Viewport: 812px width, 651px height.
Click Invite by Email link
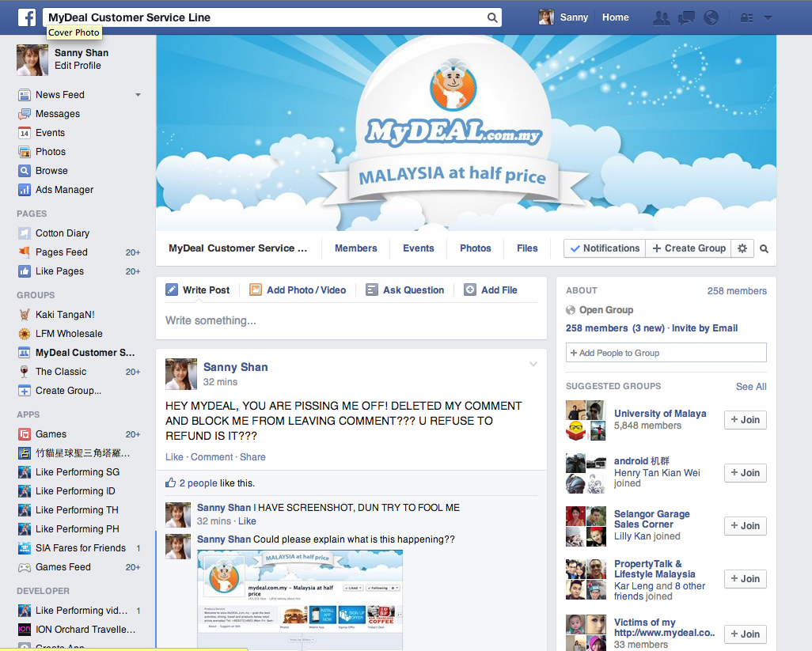coord(704,328)
